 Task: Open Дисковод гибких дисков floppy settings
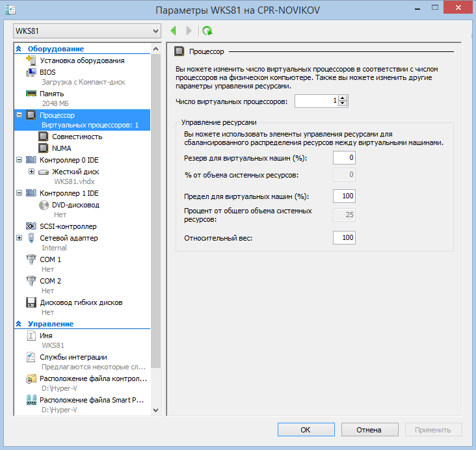[x=81, y=302]
